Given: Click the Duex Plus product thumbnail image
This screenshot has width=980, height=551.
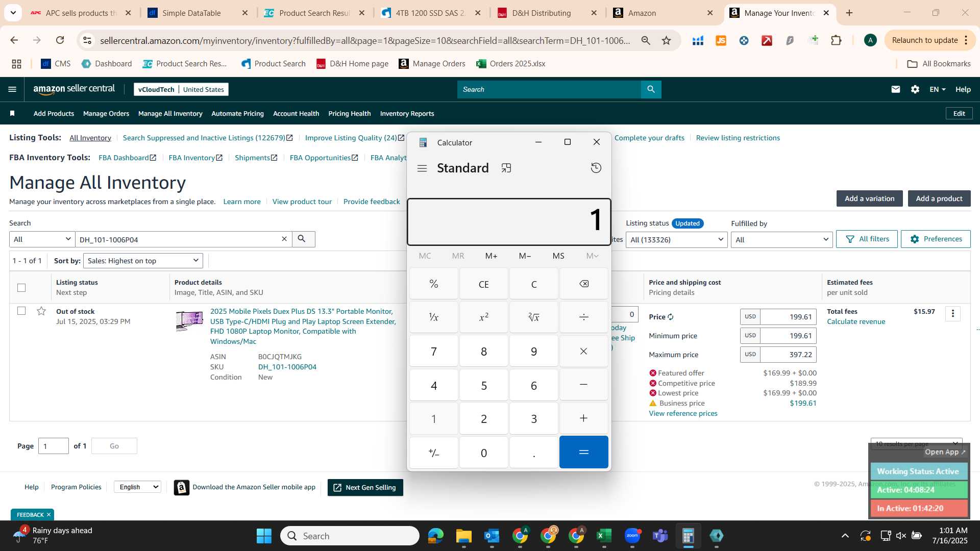Looking at the screenshot, I should tap(189, 321).
